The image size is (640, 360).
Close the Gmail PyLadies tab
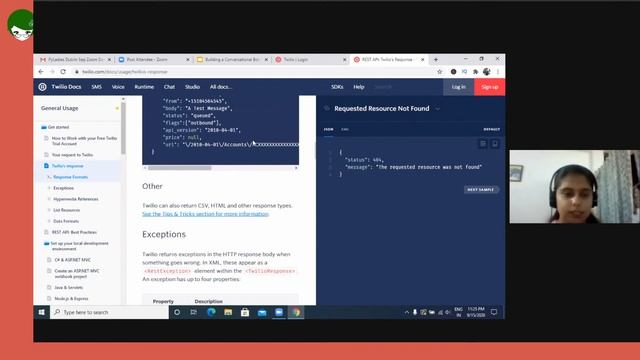(x=109, y=60)
